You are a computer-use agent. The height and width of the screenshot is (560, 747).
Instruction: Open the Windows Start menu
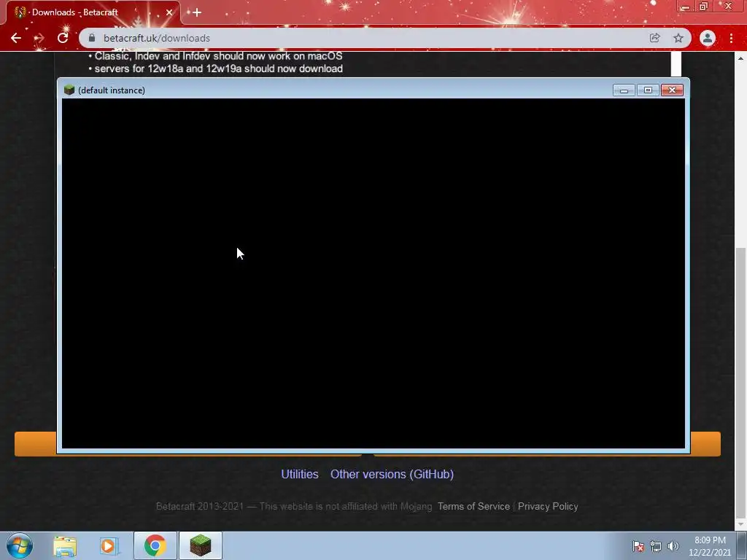(20, 545)
